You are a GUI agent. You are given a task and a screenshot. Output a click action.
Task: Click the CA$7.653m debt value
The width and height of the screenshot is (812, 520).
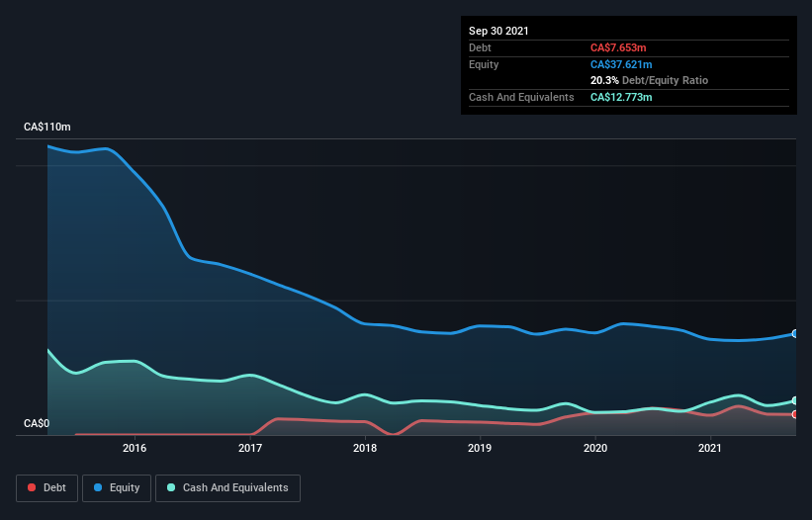[x=618, y=47]
